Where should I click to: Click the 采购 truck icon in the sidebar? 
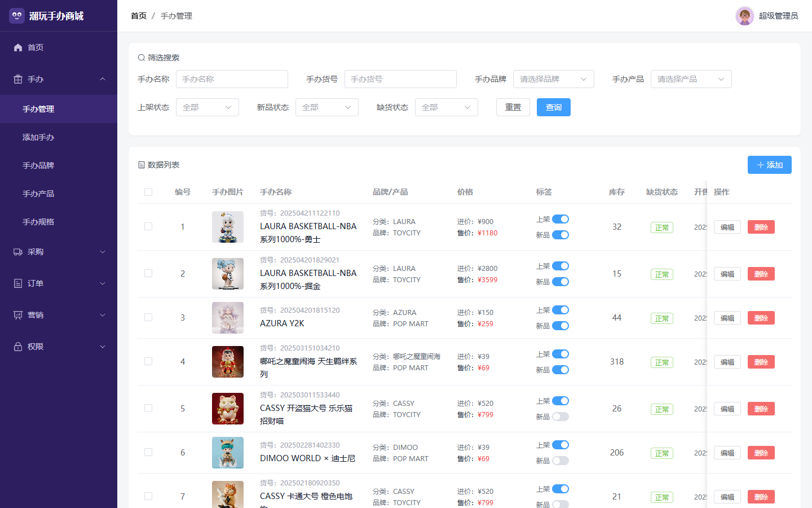[18, 252]
